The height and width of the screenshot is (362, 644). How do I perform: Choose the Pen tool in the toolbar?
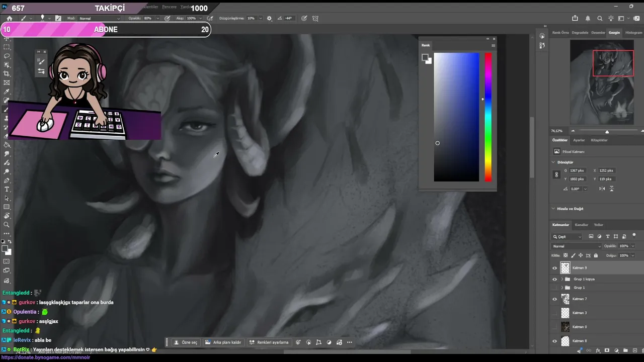[7, 180]
